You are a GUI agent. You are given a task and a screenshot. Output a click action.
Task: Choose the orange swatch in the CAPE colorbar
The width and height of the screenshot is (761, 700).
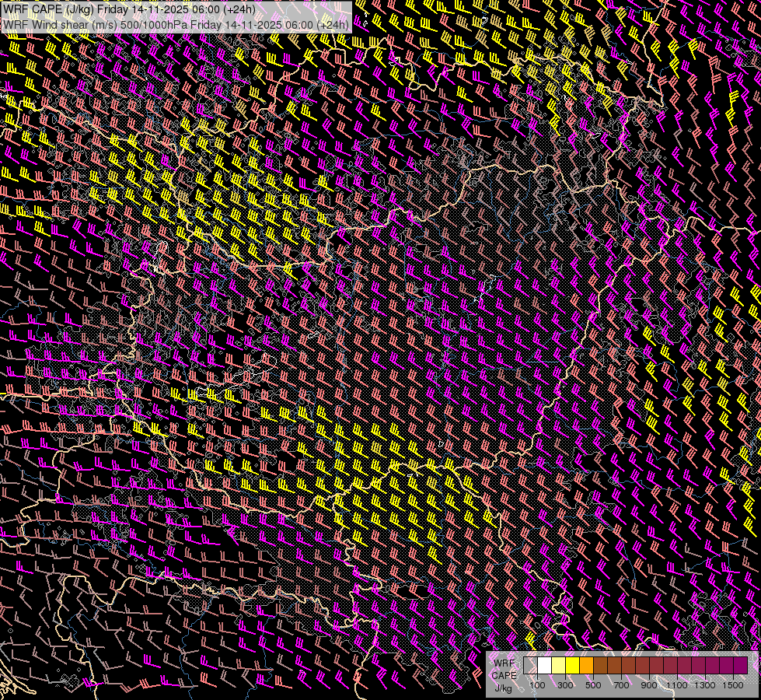click(587, 666)
